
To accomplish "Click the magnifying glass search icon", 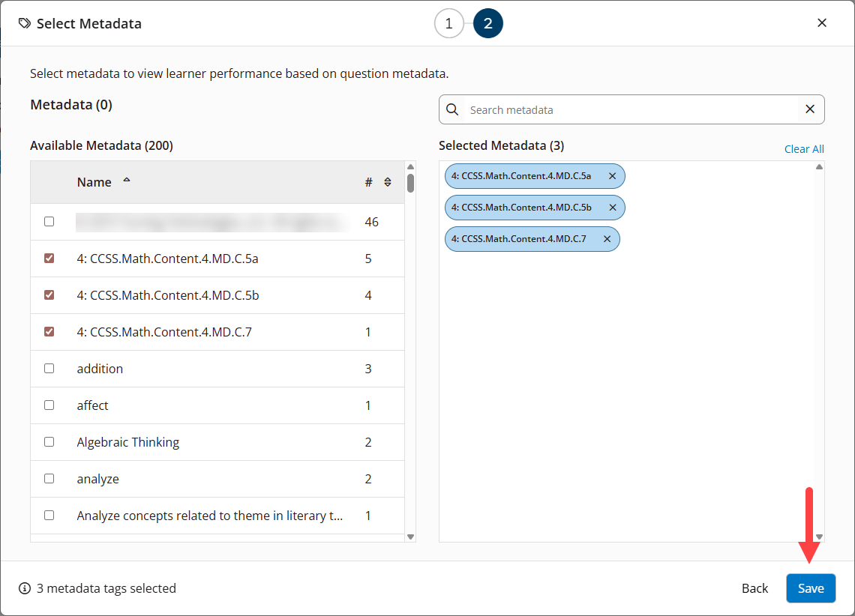I will point(452,109).
